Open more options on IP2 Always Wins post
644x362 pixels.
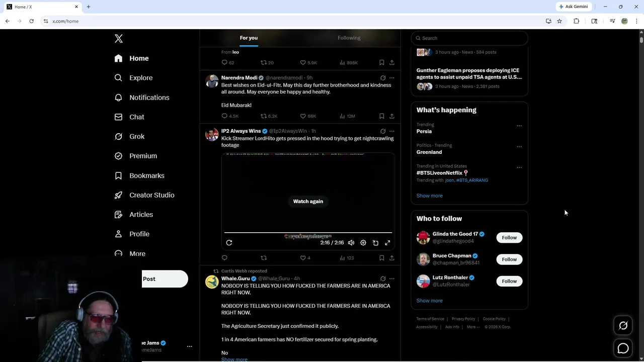(392, 131)
